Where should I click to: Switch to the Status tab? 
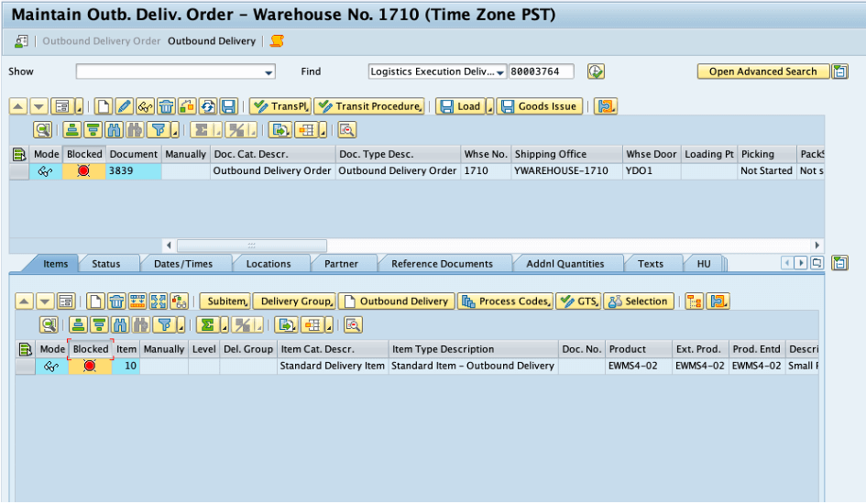click(x=106, y=264)
